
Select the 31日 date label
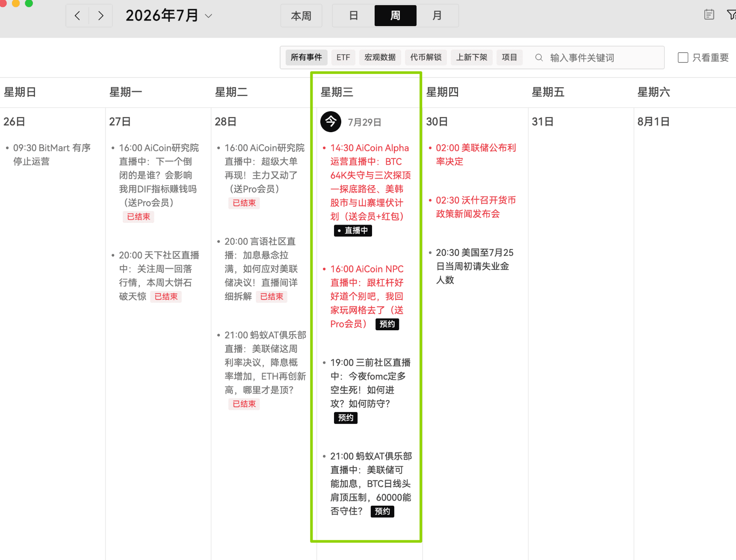tap(542, 121)
